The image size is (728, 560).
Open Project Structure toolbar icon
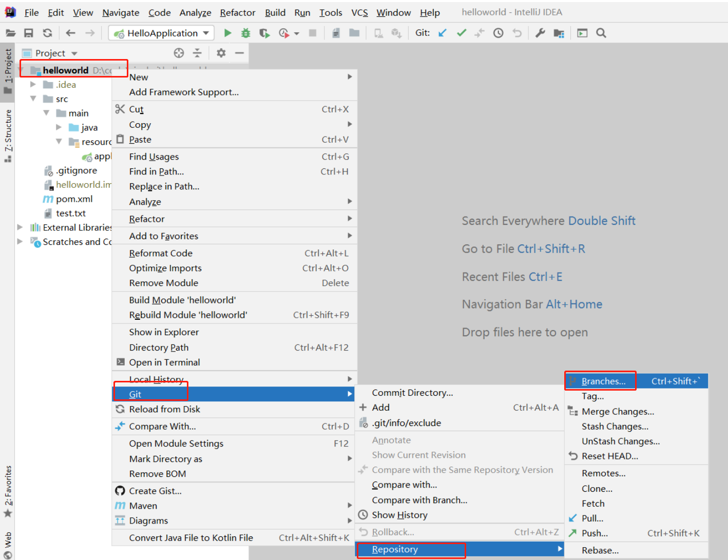point(559,33)
